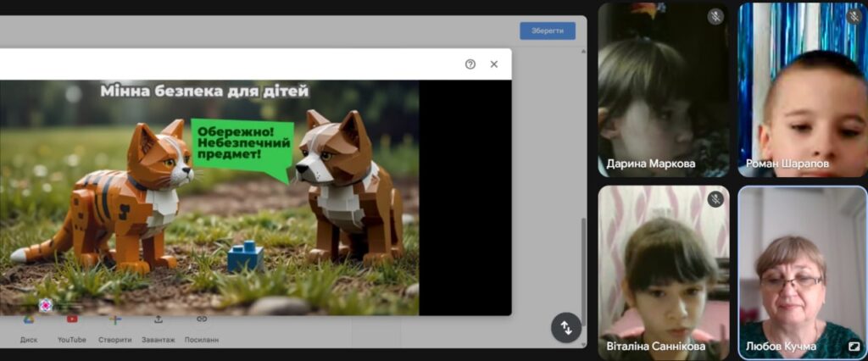Viewport: 868px width, 361px height.
Task: Select Віталіна Саннікова video tile
Action: pos(663,272)
